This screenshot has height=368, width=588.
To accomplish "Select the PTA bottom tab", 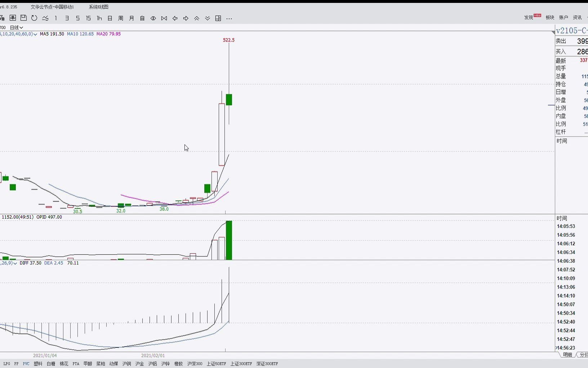I will point(76,364).
